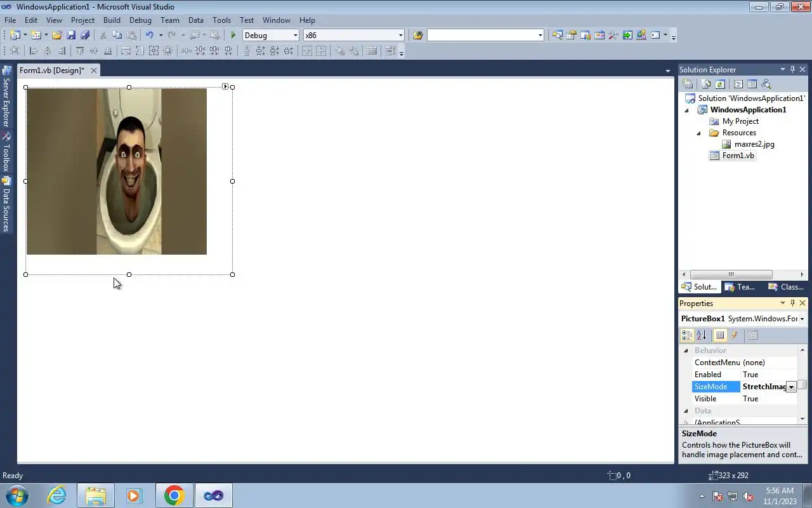
Task: Save Form1.vb with the Save icon
Action: click(x=71, y=35)
